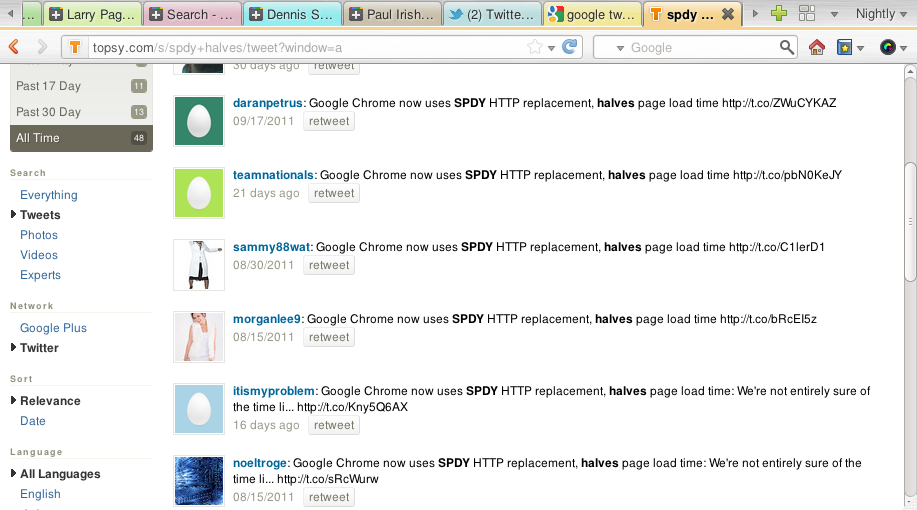
Task: Switch to the Search - ... tab
Action: coord(192,14)
